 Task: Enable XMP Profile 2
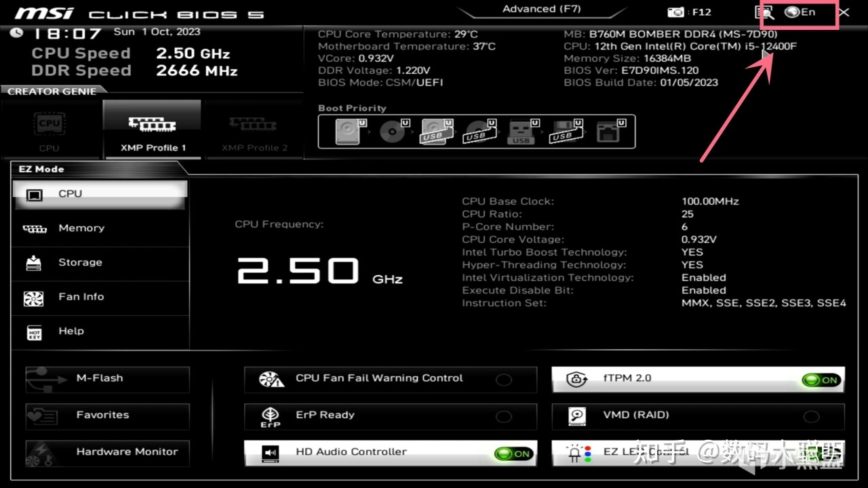coord(254,130)
